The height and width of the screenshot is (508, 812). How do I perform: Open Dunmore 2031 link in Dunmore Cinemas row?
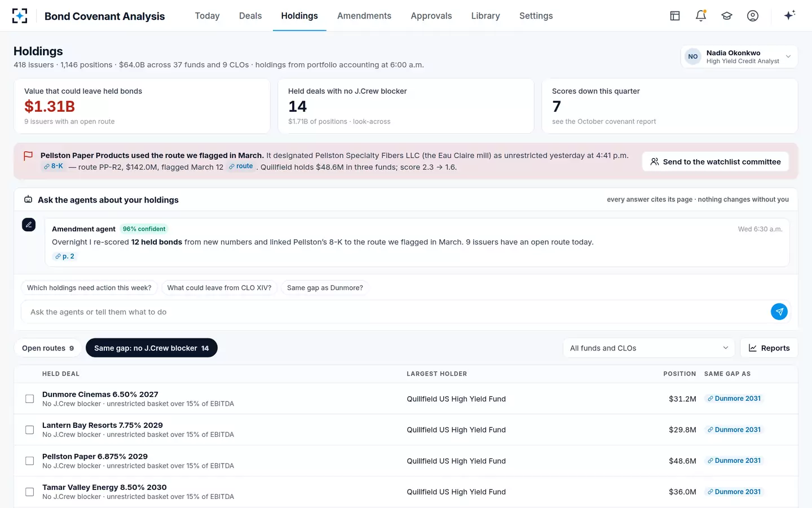pyautogui.click(x=734, y=398)
